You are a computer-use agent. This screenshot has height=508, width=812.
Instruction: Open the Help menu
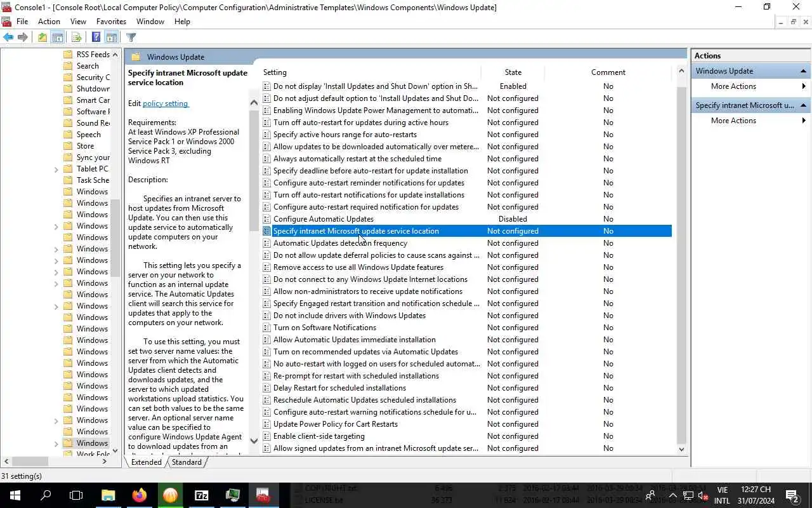coord(182,21)
